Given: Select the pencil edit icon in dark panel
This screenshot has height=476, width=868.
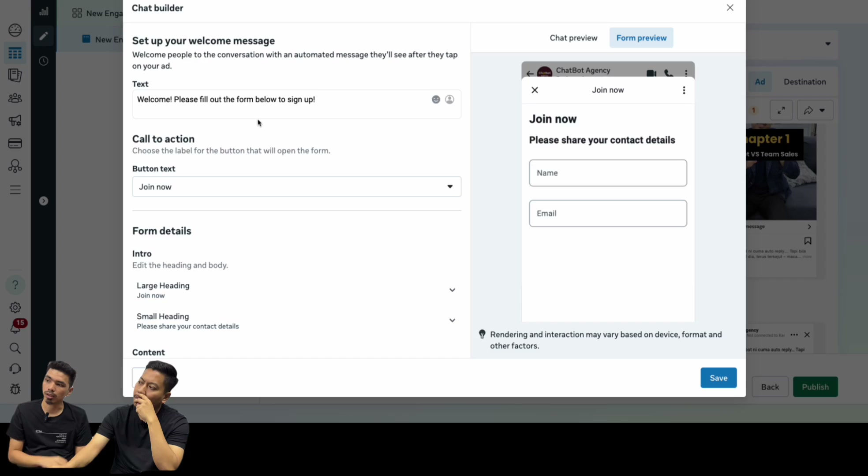Looking at the screenshot, I should click(43, 36).
